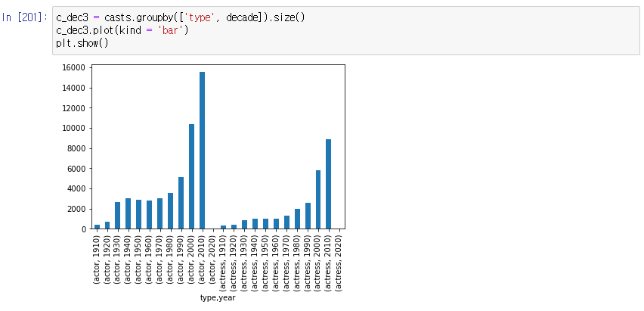Click the 12000 y-axis label
644x311 pixels.
(73, 107)
